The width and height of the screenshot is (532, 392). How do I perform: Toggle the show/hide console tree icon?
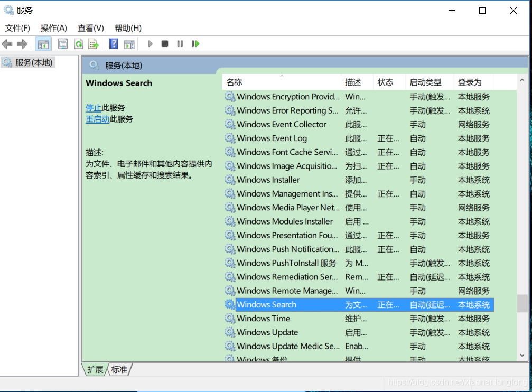point(43,44)
